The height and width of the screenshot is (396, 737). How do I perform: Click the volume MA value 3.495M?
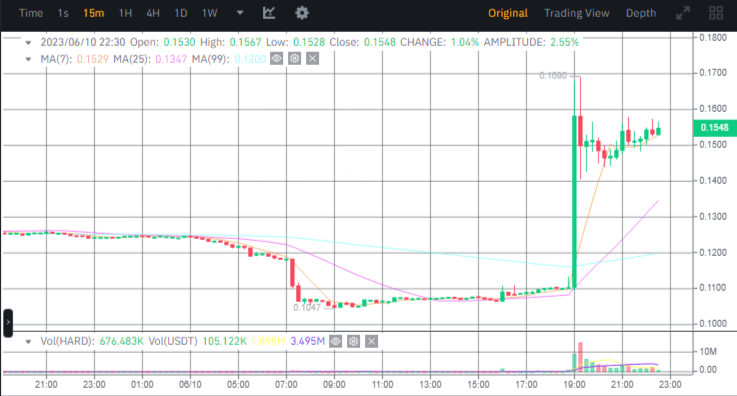click(307, 342)
